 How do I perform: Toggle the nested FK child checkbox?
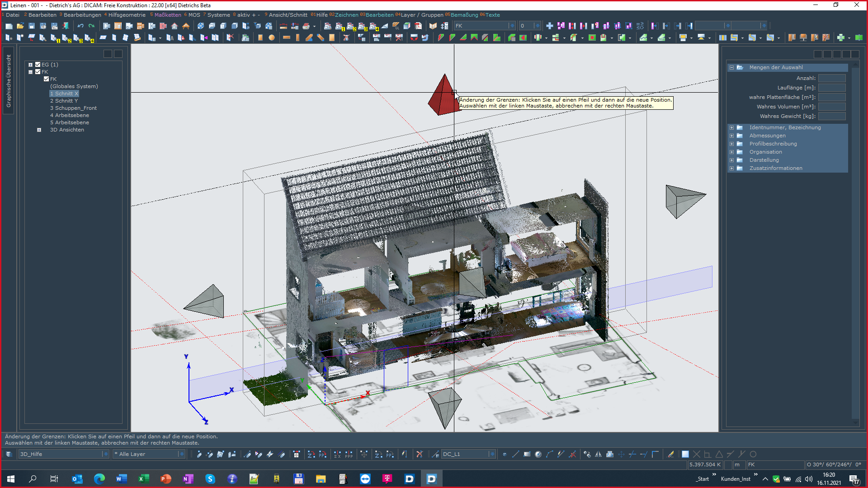(x=47, y=79)
